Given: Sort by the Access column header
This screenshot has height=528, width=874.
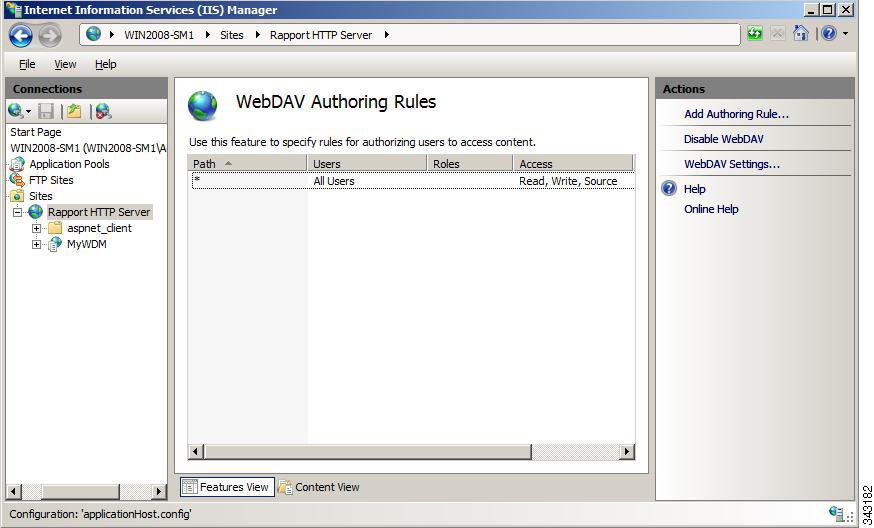Looking at the screenshot, I should pos(573,163).
